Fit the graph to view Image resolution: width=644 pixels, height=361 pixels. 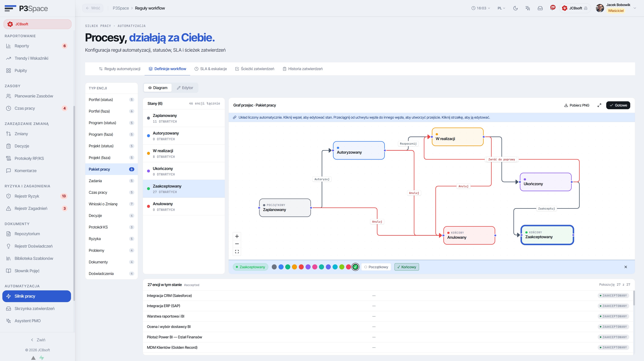237,252
